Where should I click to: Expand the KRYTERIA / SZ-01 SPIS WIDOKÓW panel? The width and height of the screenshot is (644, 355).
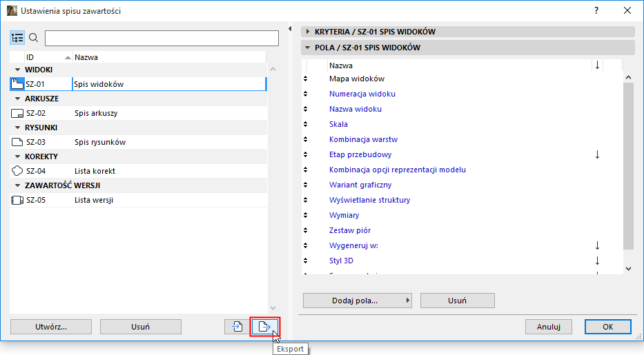point(308,32)
